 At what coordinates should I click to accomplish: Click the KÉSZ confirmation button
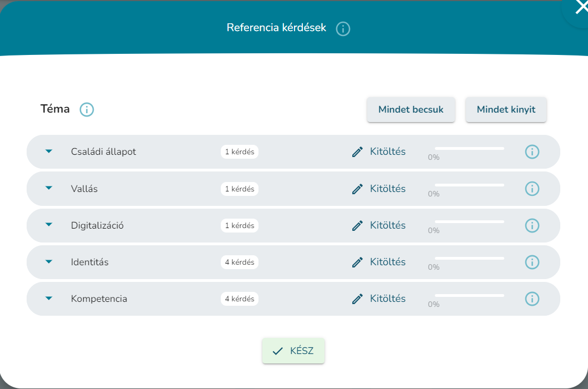coord(293,351)
